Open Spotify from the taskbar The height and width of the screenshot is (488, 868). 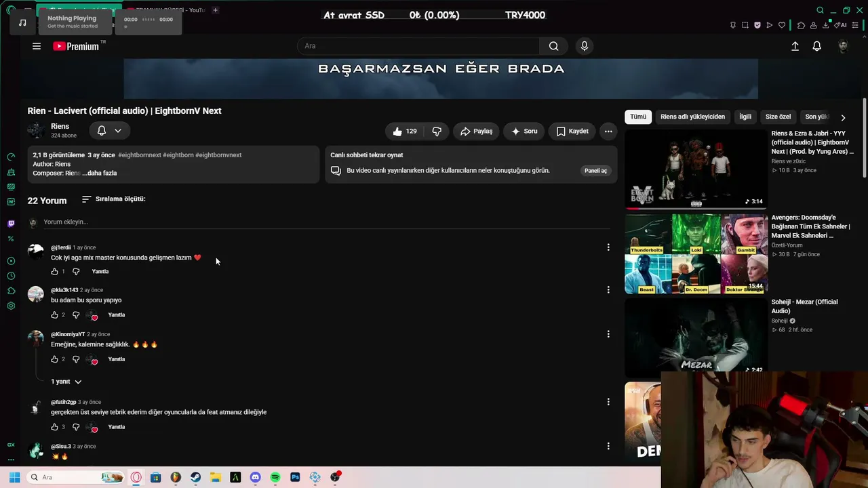(x=275, y=477)
